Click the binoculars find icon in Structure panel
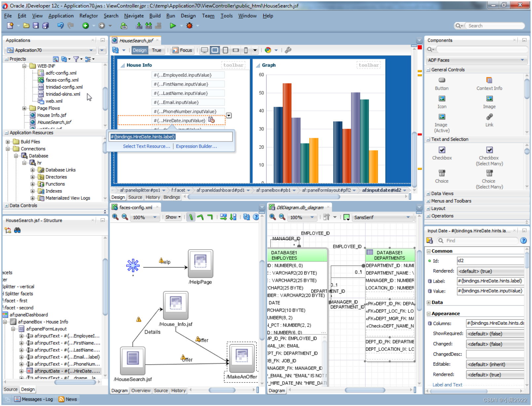Image resolution: width=532 pixels, height=406 pixels. (17, 230)
